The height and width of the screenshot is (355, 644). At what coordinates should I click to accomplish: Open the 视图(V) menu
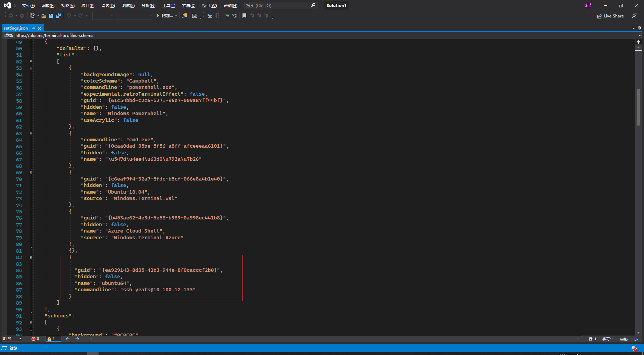(68, 5)
